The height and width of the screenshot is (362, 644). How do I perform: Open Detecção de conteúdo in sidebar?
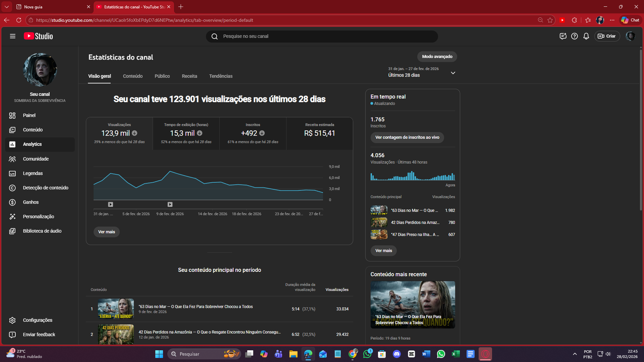pos(45,188)
